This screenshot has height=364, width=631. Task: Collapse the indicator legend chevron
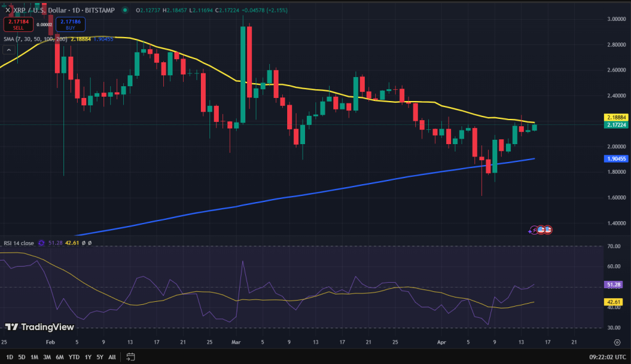(9, 50)
